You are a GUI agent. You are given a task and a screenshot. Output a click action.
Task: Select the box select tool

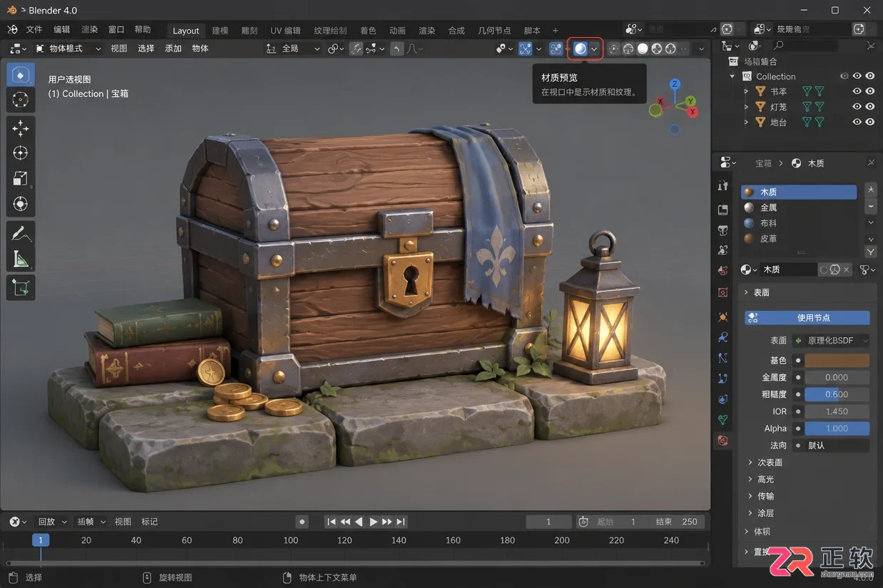[21, 74]
